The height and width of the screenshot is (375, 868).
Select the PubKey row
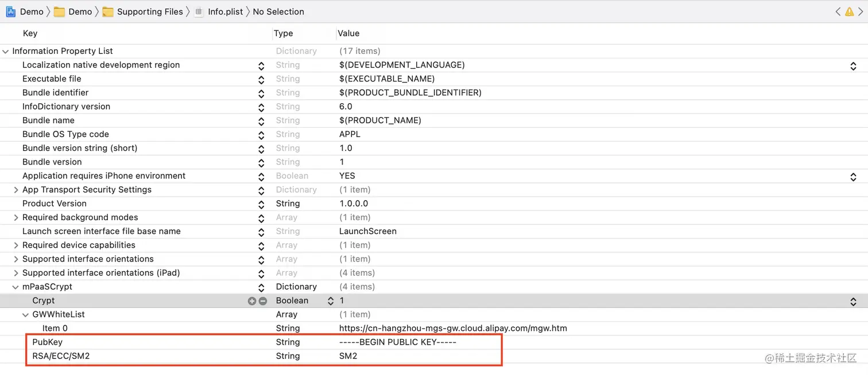click(x=47, y=342)
